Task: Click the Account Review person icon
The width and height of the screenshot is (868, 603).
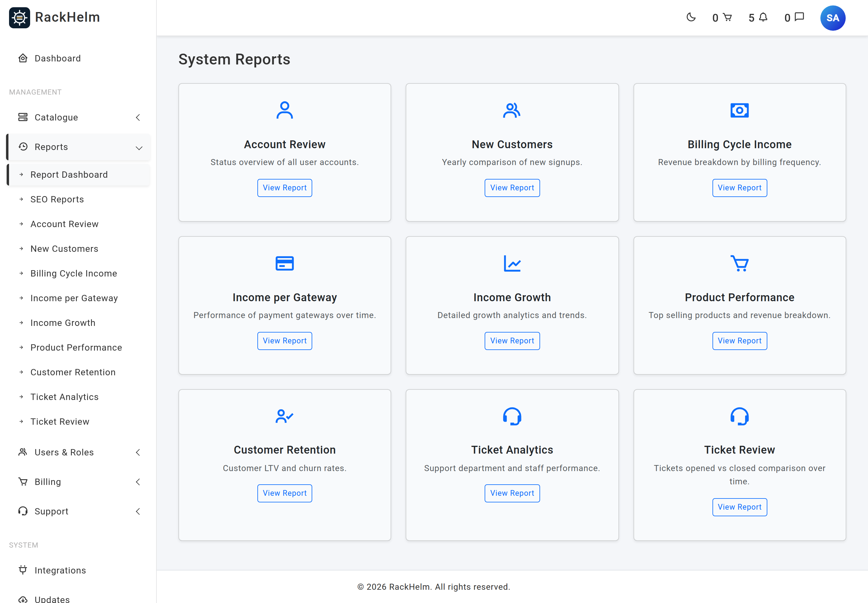Action: tap(284, 110)
